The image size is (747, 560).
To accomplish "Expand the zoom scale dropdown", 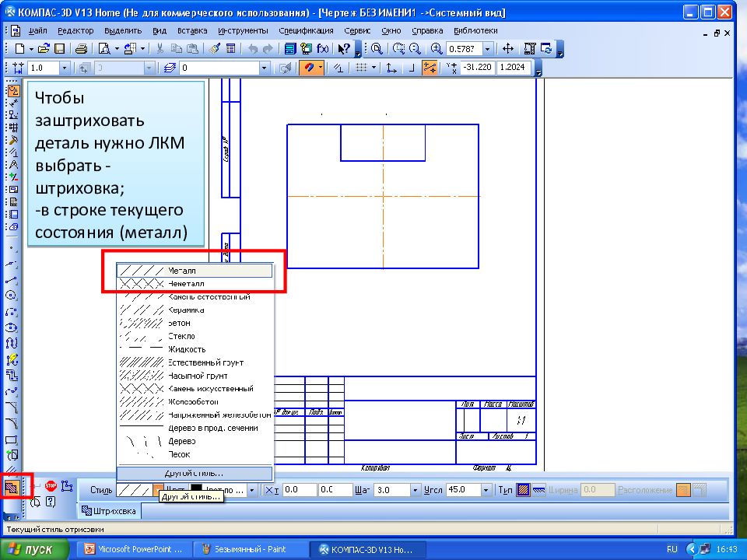I will point(487,48).
